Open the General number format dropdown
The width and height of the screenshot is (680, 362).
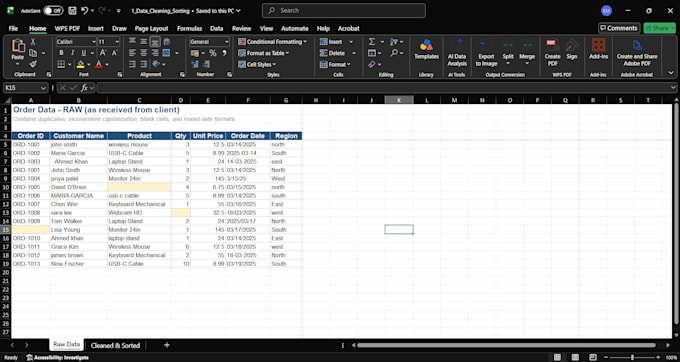tap(227, 42)
